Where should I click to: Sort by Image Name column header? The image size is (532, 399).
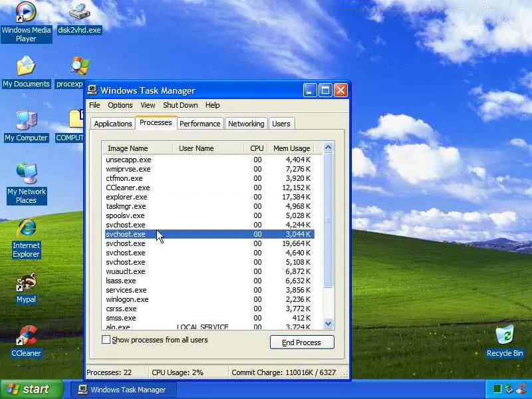(x=137, y=148)
